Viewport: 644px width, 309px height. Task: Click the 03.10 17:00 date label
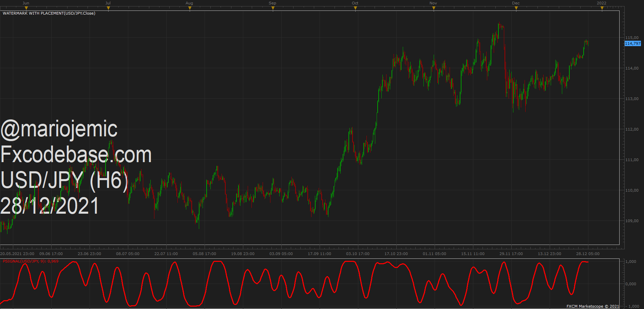(358, 254)
